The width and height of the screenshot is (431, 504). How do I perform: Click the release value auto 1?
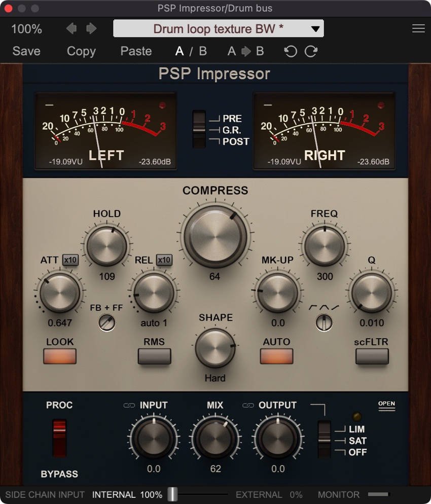click(x=154, y=322)
